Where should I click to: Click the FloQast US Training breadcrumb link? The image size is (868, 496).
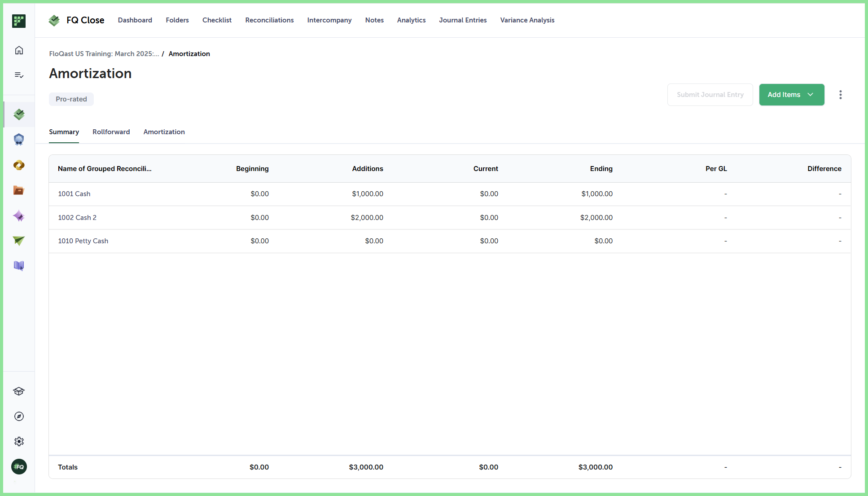point(104,54)
